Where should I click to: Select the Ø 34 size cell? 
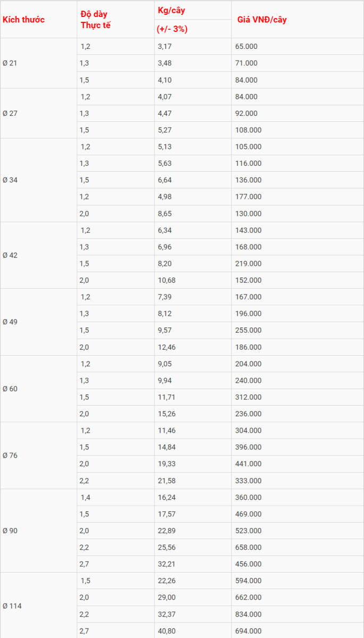pyautogui.click(x=38, y=180)
